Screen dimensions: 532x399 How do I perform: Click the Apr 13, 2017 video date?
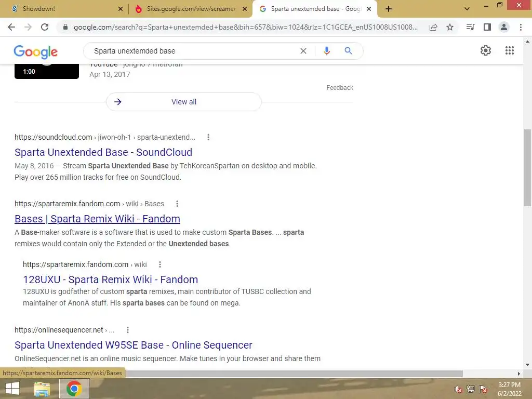110,74
